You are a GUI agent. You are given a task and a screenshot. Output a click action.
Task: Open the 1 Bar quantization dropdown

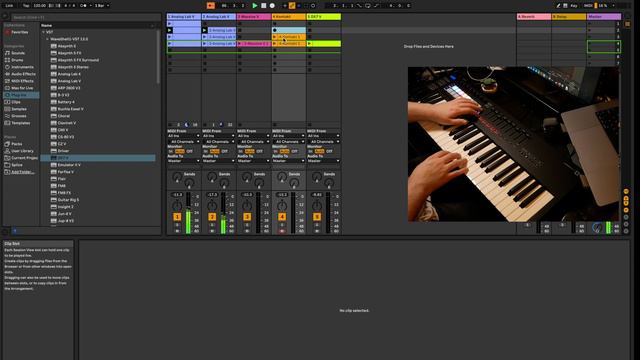(x=102, y=6)
